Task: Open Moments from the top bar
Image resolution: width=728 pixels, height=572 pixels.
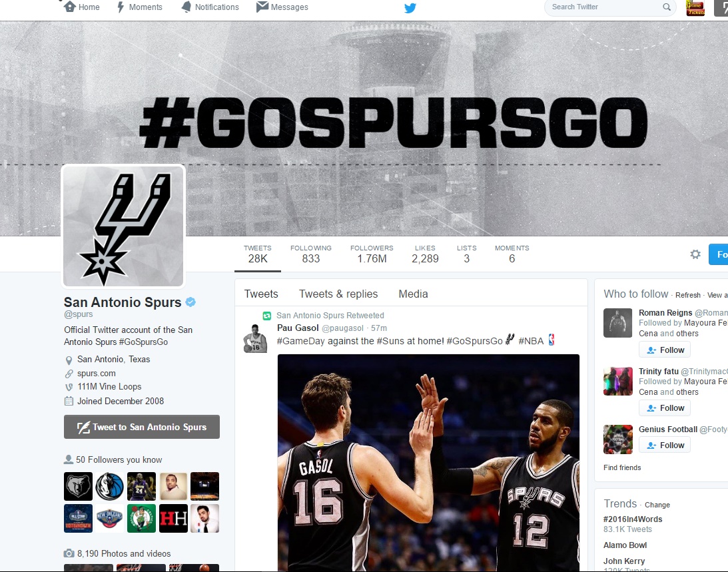Action: 139,7
